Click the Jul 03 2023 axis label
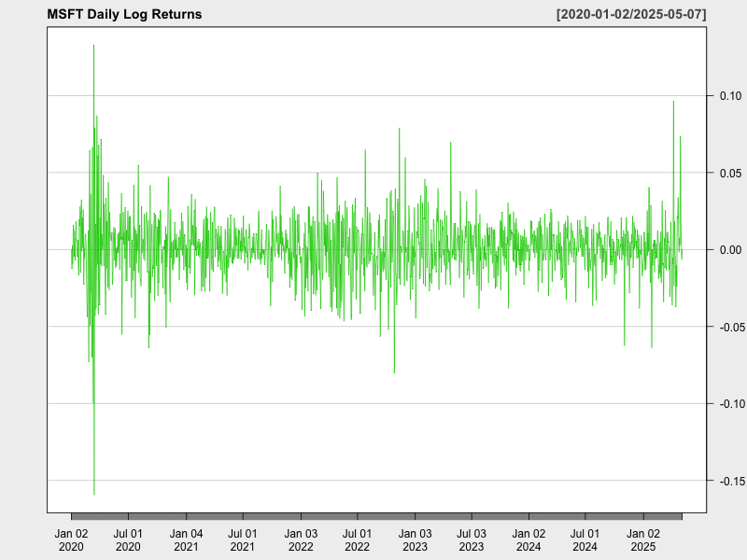The width and height of the screenshot is (747, 560). pos(472,540)
